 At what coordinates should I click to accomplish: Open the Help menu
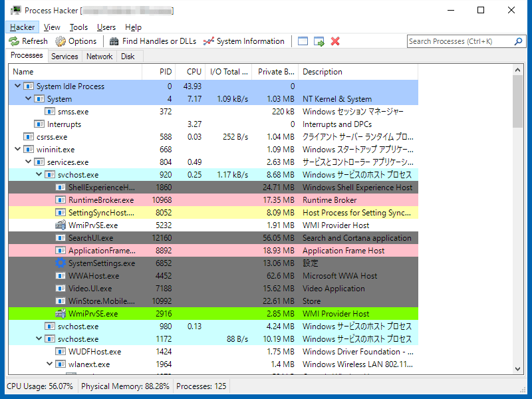click(133, 27)
